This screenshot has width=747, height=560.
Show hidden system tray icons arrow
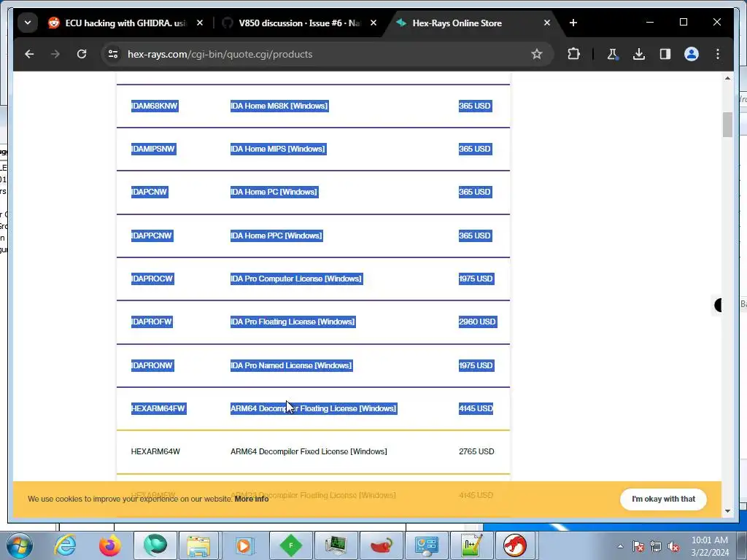coord(620,546)
